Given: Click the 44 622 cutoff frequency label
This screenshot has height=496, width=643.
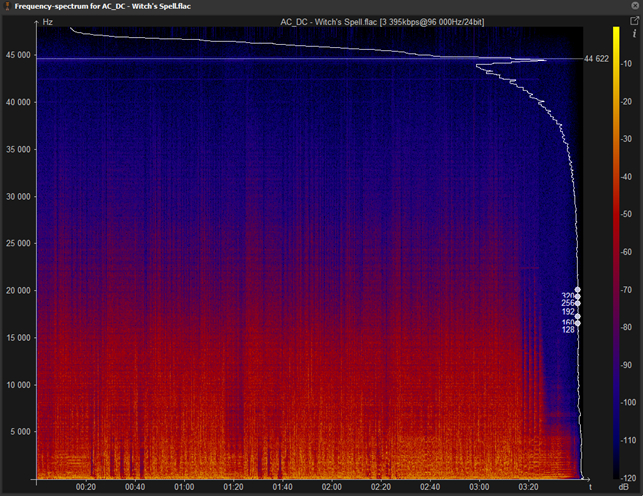Looking at the screenshot, I should coord(596,59).
